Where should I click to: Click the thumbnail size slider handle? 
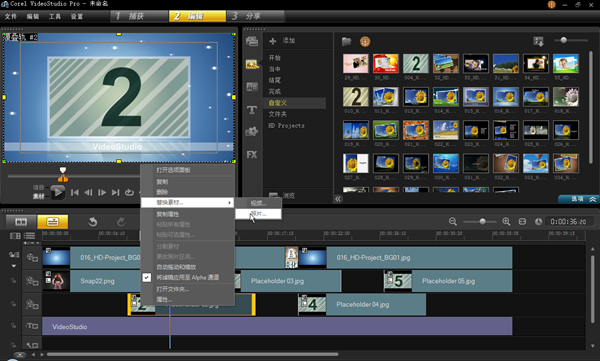(563, 40)
